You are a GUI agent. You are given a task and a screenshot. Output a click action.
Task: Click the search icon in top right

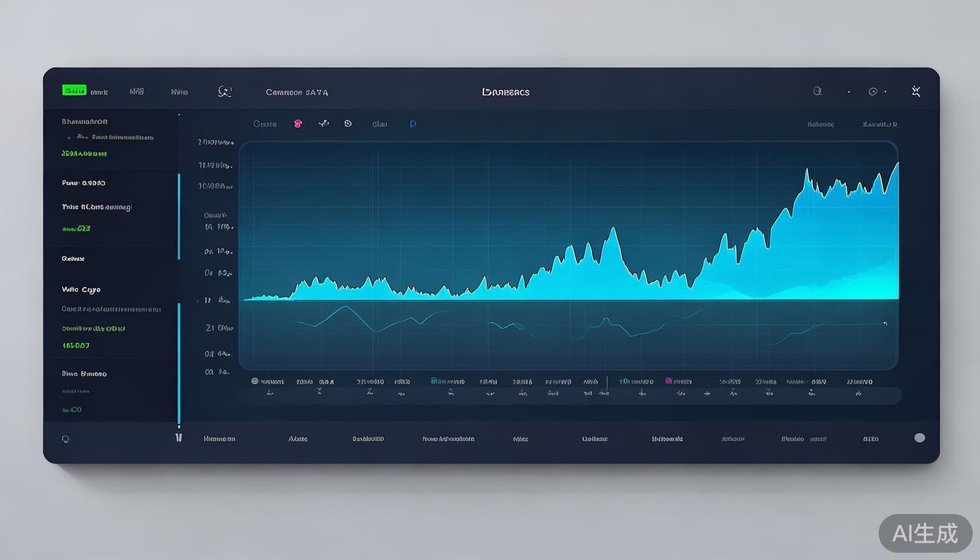click(x=817, y=91)
